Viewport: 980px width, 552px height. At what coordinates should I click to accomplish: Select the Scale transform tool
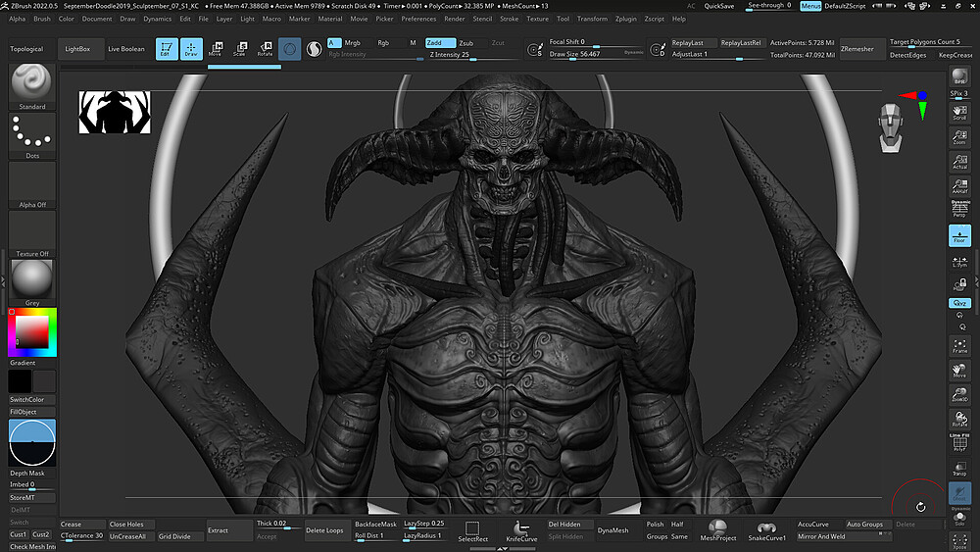pyautogui.click(x=240, y=49)
